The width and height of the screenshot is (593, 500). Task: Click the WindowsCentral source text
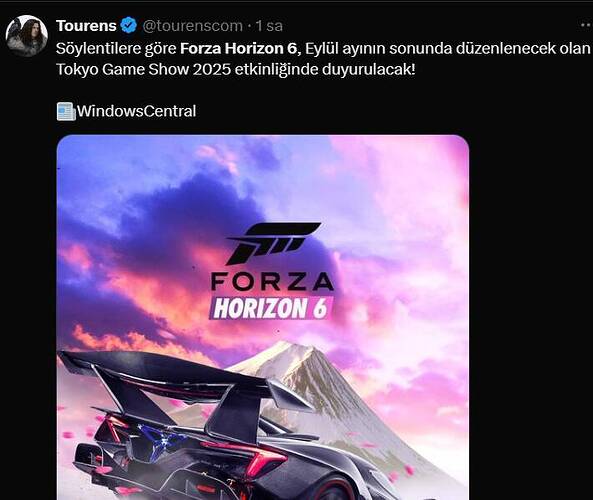[137, 111]
